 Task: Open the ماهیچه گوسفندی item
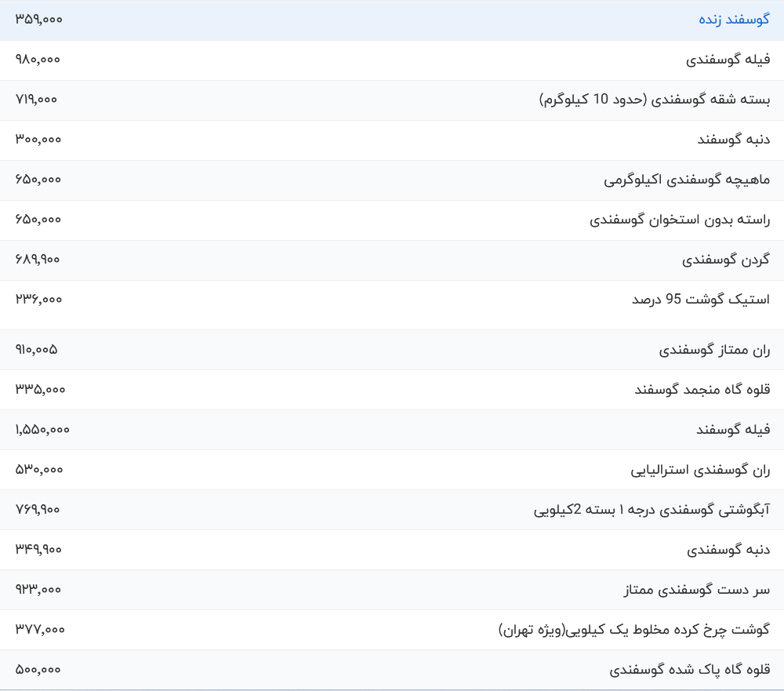(x=687, y=180)
